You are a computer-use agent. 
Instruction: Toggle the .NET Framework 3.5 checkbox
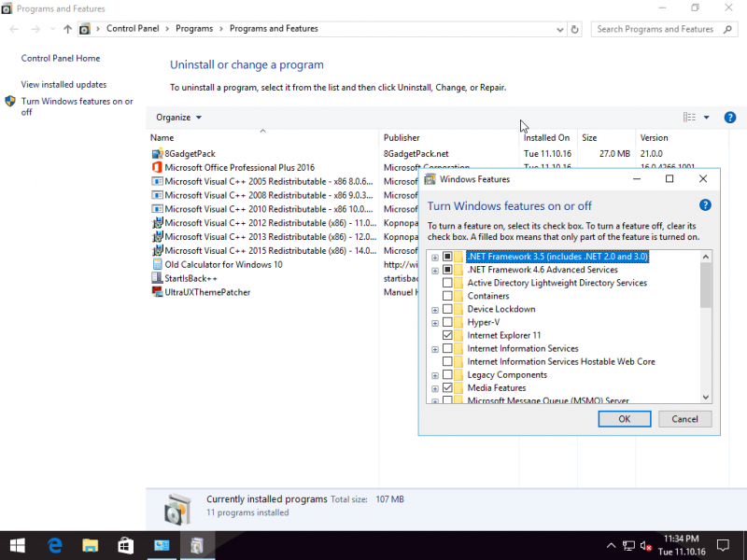447,257
